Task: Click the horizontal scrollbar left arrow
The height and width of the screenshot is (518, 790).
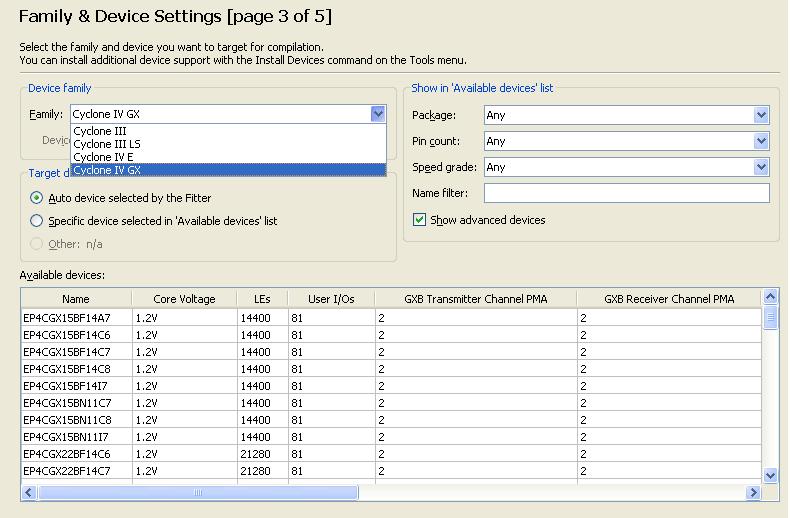Action: [28, 492]
